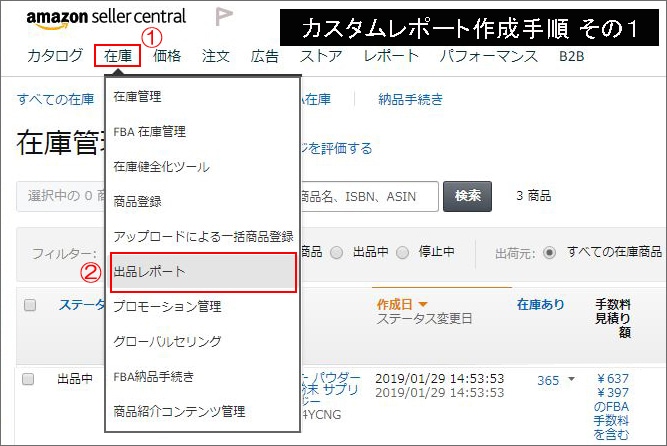The width and height of the screenshot is (667, 446).
Task: Click the amazon seller central logo
Action: tap(106, 19)
